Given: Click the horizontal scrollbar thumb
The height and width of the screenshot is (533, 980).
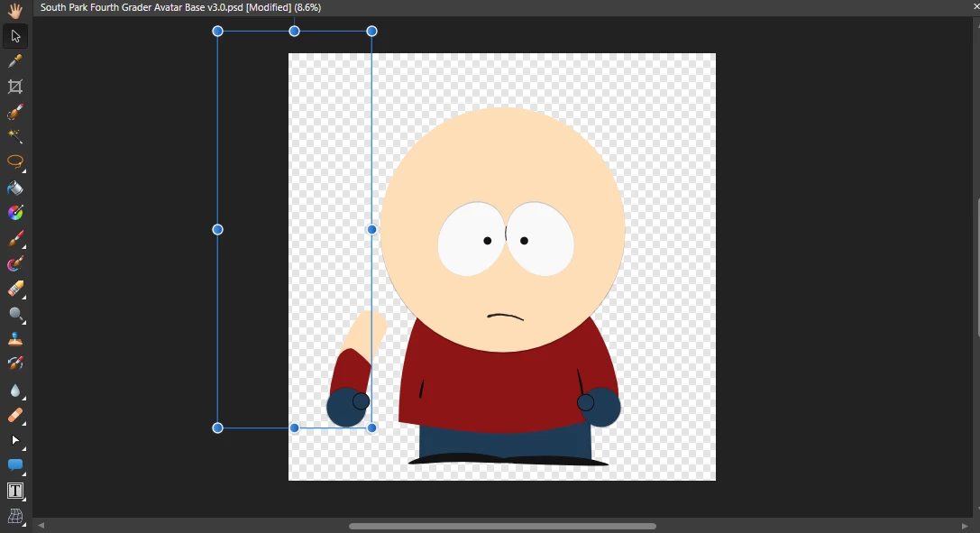Looking at the screenshot, I should [x=502, y=526].
